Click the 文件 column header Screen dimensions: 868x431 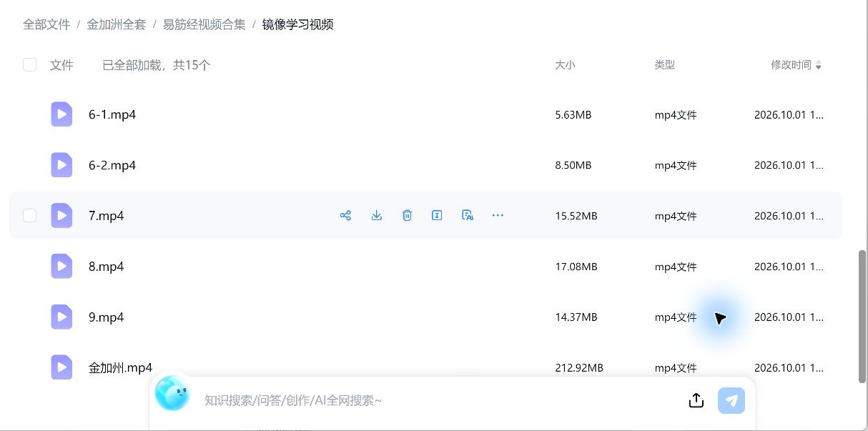click(x=61, y=65)
